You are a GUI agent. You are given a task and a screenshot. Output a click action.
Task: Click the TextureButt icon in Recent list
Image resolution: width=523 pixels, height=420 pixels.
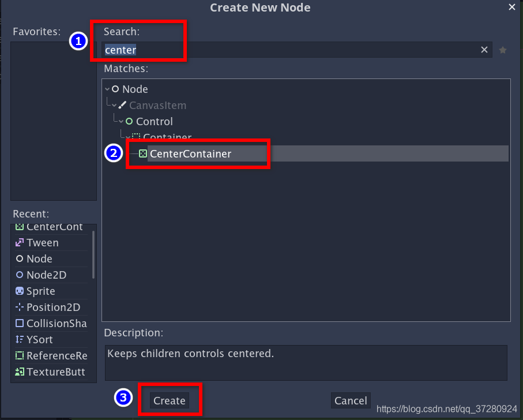[x=20, y=372]
